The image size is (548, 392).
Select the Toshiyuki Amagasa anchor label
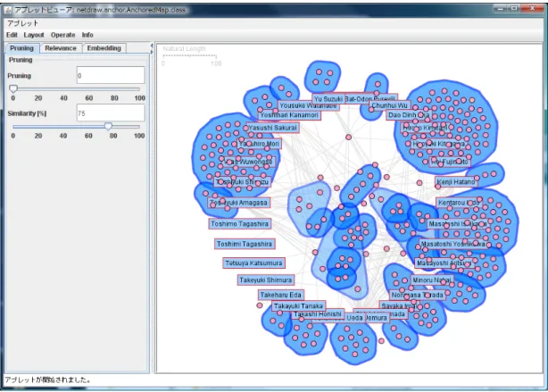coord(238,203)
